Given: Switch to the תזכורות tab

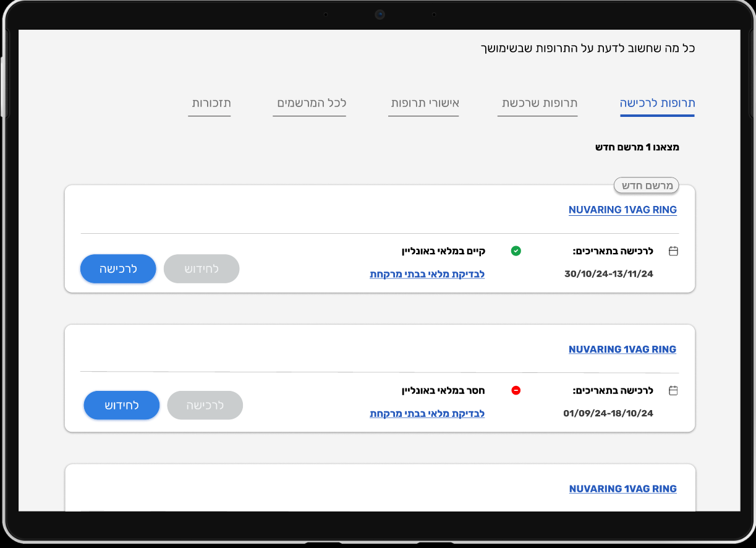Looking at the screenshot, I should (x=210, y=104).
